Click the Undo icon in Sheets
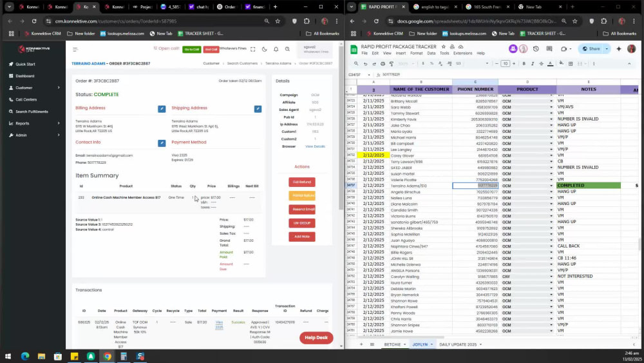 (365, 64)
